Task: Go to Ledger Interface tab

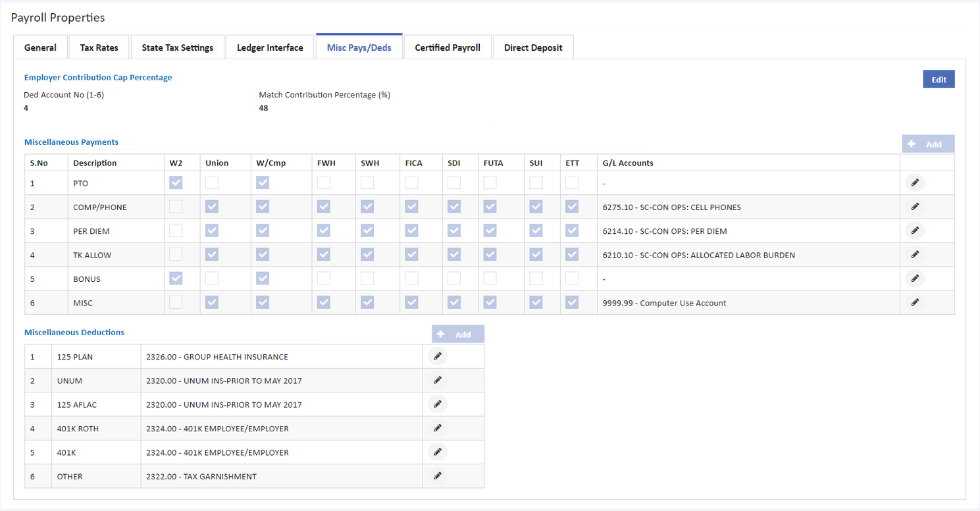Action: (270, 47)
